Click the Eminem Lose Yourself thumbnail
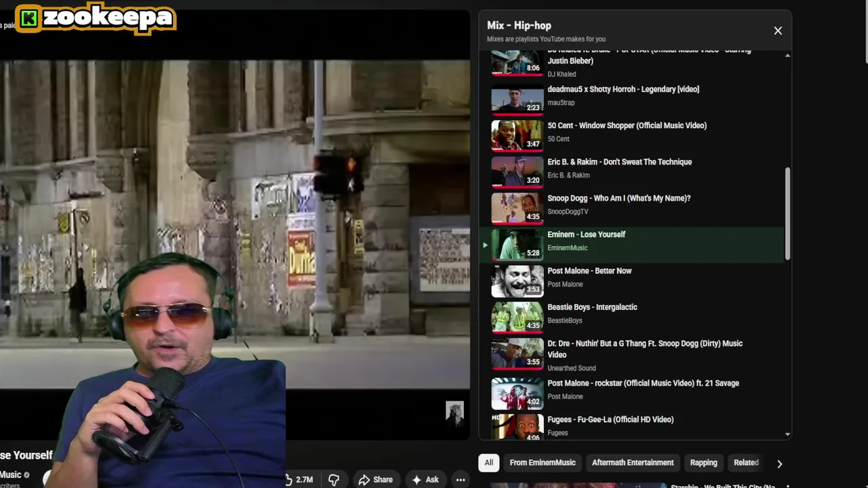The width and height of the screenshot is (868, 488). 517,245
